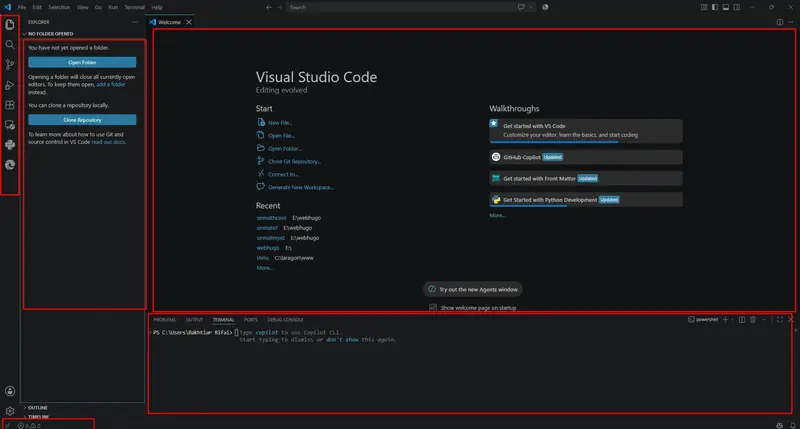Toggle the secondary side bar visibility
Screen dimensions: 800x429
[x=737, y=7]
